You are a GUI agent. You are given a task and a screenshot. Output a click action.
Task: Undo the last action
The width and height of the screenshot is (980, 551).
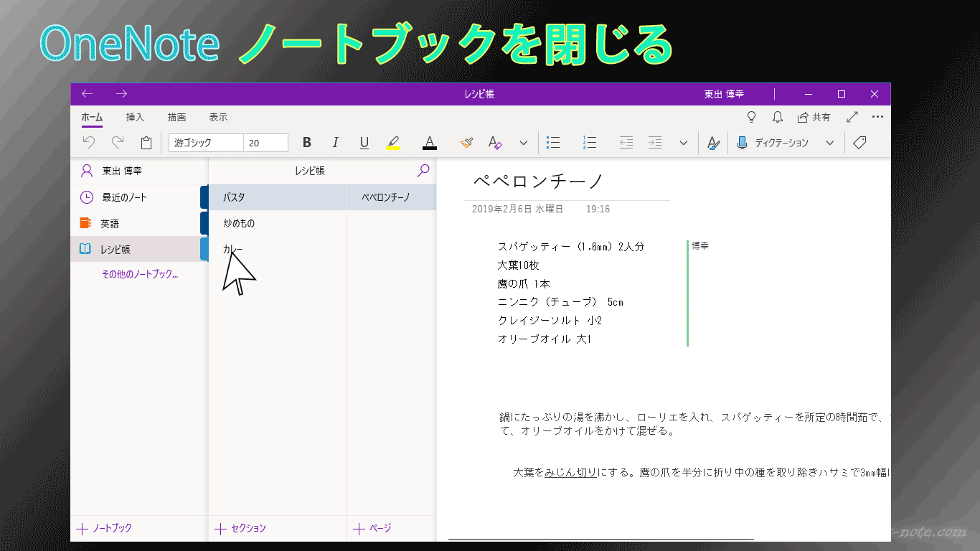pyautogui.click(x=89, y=143)
